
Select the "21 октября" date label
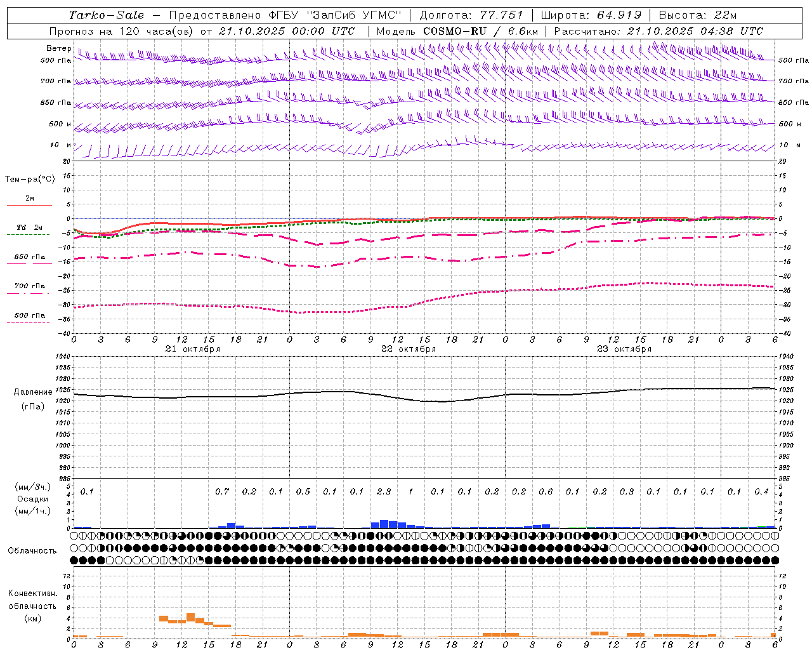193,349
